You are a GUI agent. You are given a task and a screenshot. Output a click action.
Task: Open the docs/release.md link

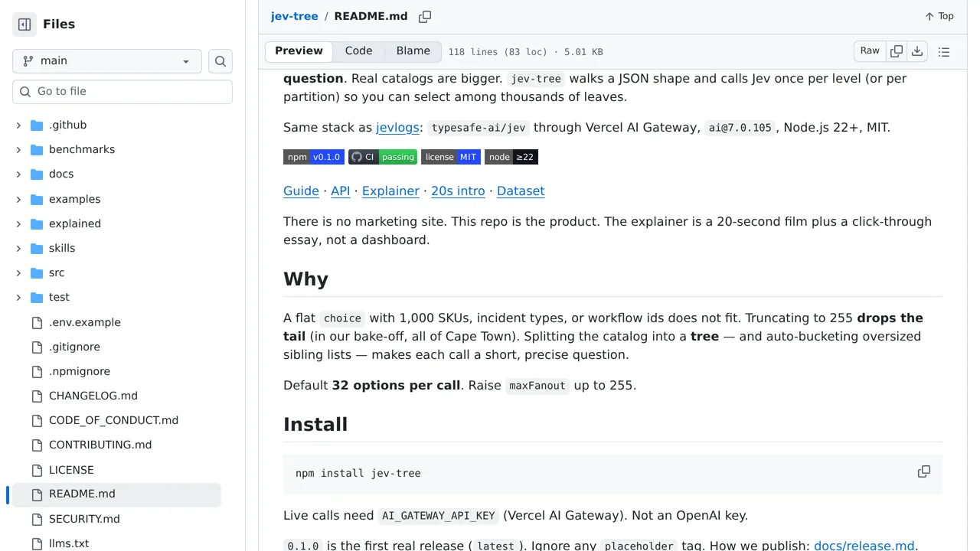[864, 546]
